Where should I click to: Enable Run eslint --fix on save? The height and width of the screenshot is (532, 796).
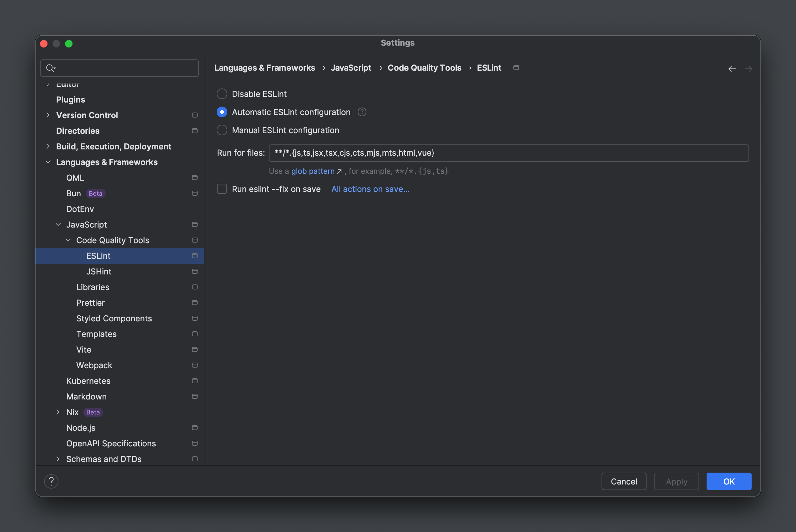222,189
